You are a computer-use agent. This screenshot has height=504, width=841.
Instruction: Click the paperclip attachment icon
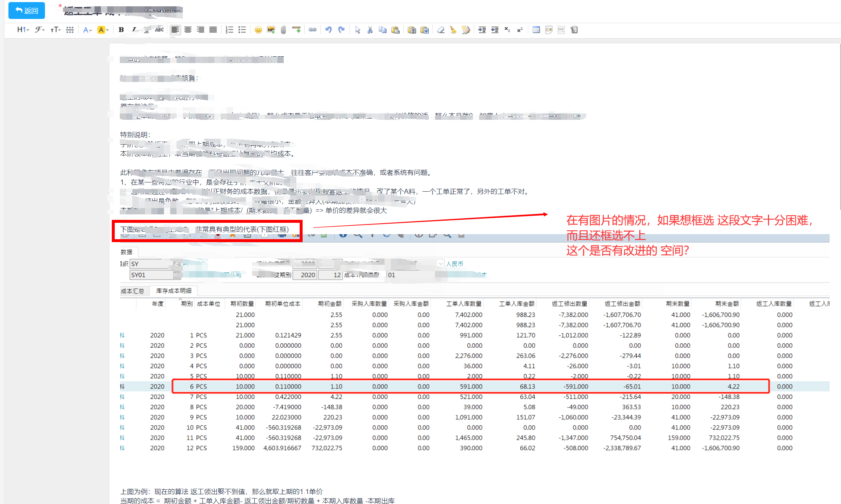tap(284, 30)
